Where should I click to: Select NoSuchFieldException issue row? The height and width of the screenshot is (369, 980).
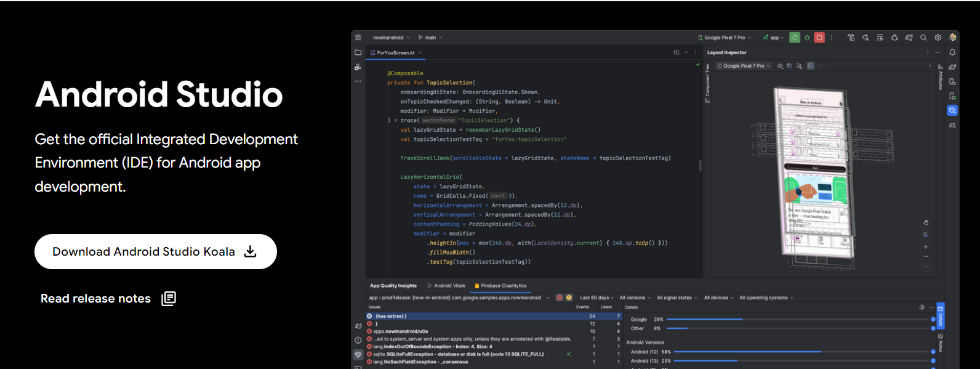[x=494, y=362]
